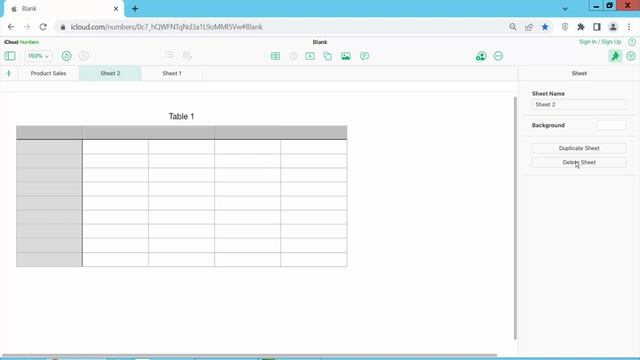Click the browser address bar URL
Image resolution: width=640 pixels, height=360 pixels.
[167, 27]
